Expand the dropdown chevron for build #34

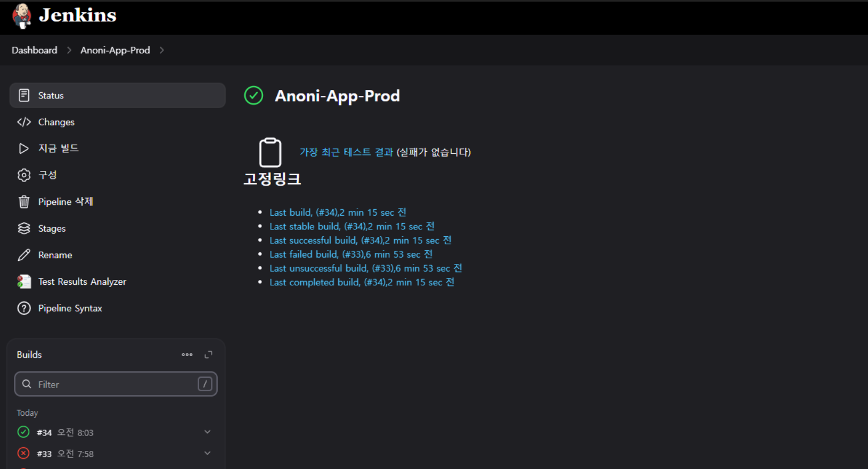pyautogui.click(x=208, y=432)
